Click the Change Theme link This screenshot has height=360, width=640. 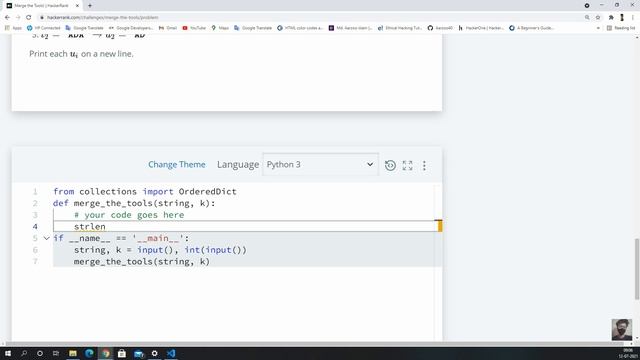point(177,164)
